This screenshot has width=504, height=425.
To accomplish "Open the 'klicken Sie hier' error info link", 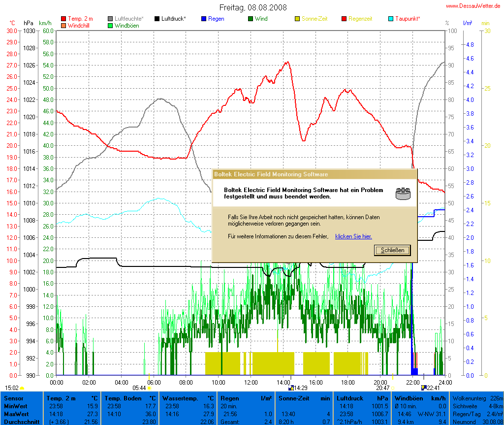I will tap(353, 236).
